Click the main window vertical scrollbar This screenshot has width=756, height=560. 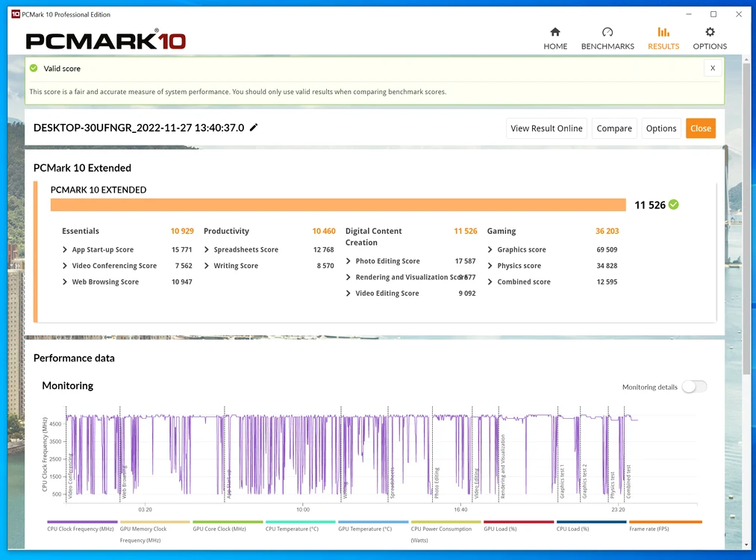[x=746, y=220]
